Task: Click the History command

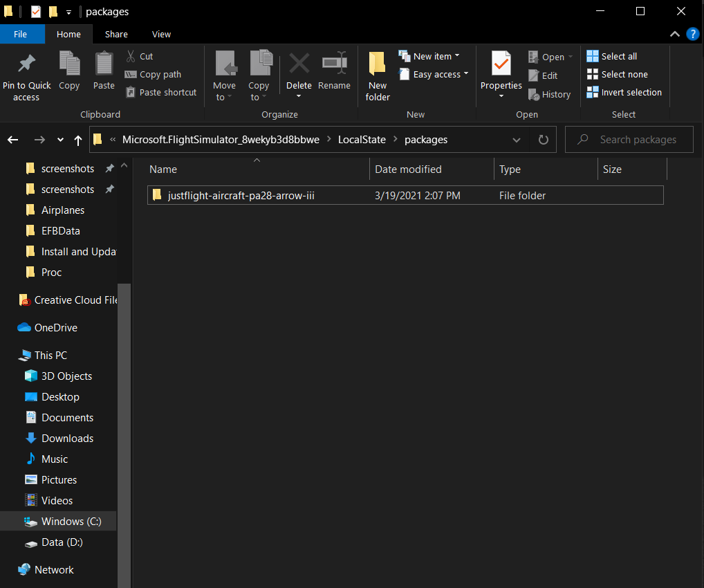Action: click(549, 94)
